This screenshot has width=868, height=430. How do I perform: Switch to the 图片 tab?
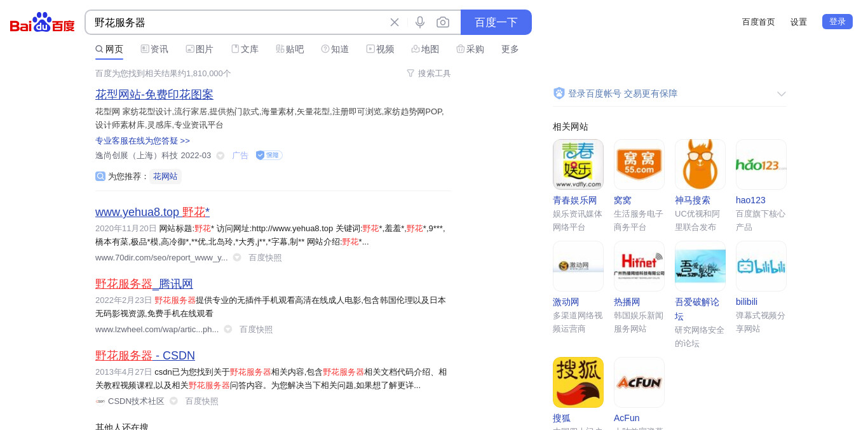click(x=200, y=49)
